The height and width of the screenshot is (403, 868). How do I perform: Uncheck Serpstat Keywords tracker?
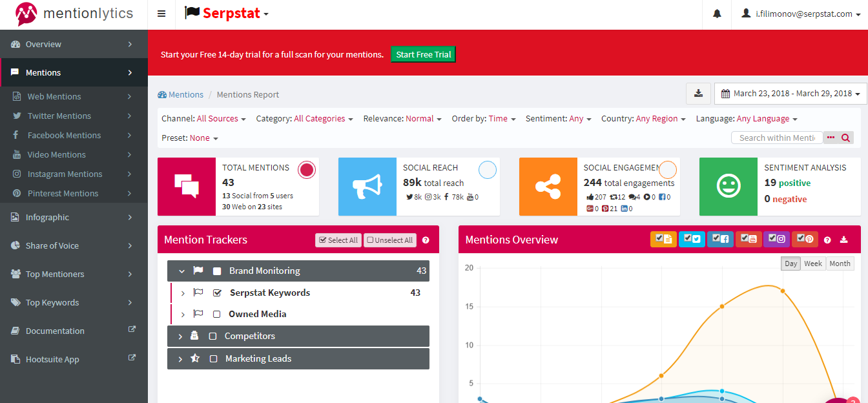218,293
